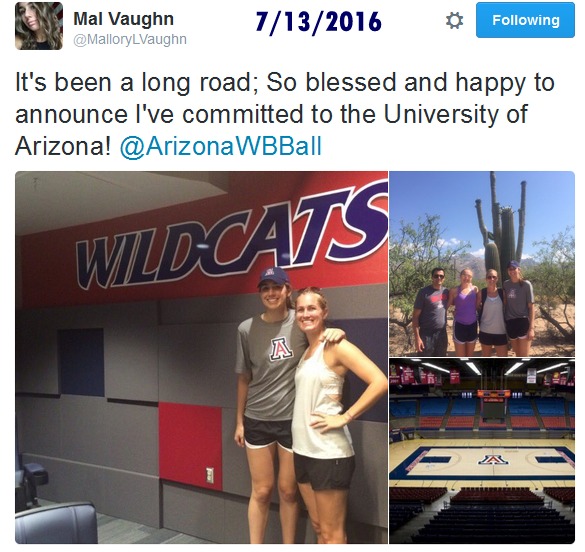Visit the @MalloryLVaughn handle
The image size is (585, 552).
[130, 39]
